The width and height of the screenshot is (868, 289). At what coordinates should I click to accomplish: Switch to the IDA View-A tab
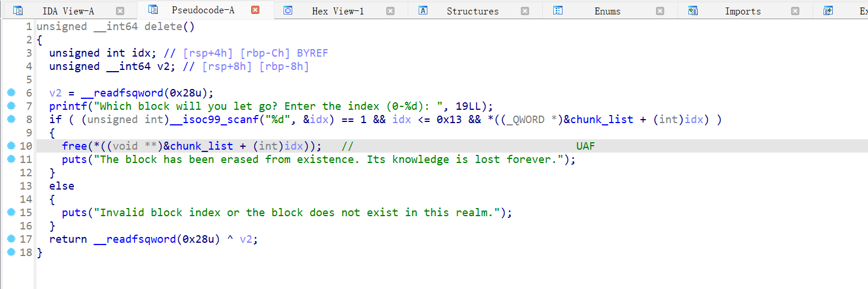pyautogui.click(x=68, y=11)
